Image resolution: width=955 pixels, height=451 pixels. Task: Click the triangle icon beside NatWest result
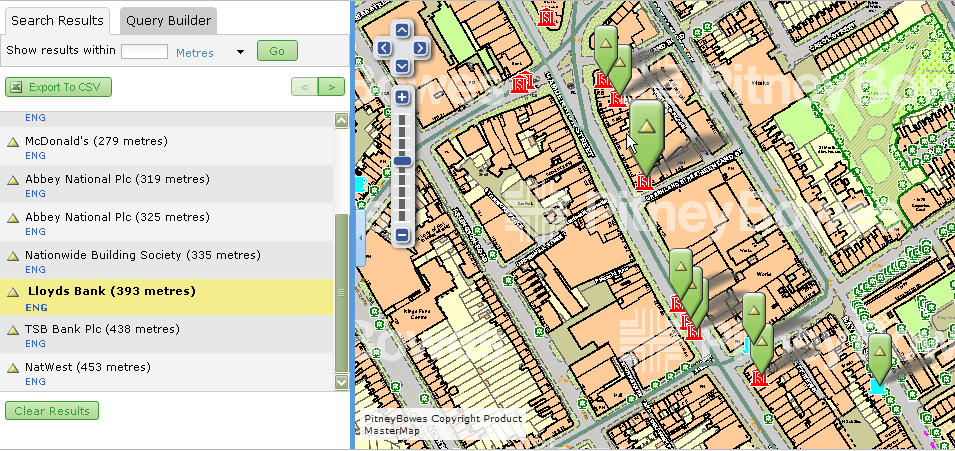click(14, 369)
